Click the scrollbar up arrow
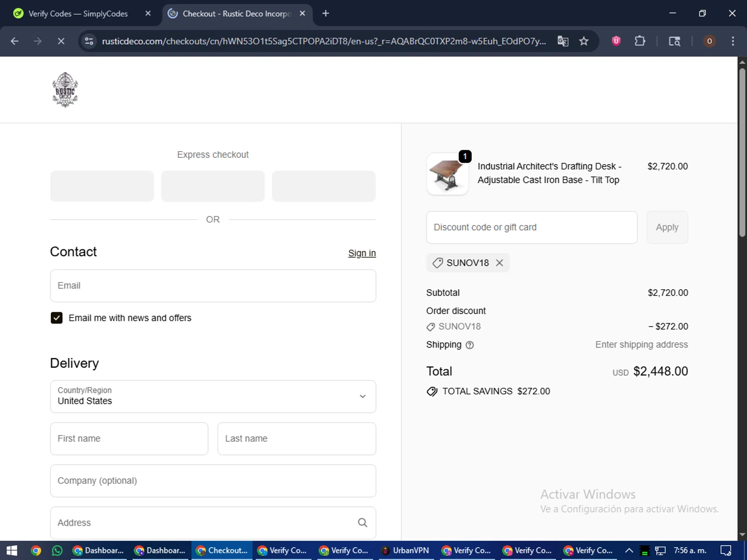747x560 pixels. tap(742, 62)
